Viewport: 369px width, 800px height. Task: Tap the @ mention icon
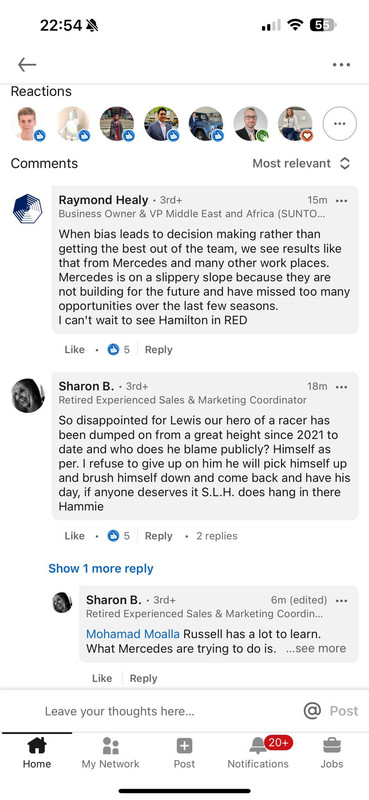(312, 711)
